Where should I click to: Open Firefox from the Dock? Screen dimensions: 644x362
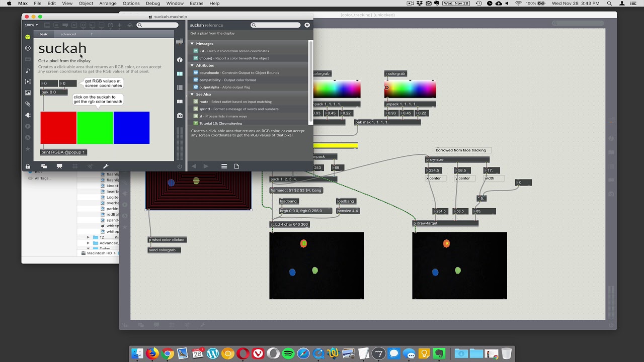(152, 353)
